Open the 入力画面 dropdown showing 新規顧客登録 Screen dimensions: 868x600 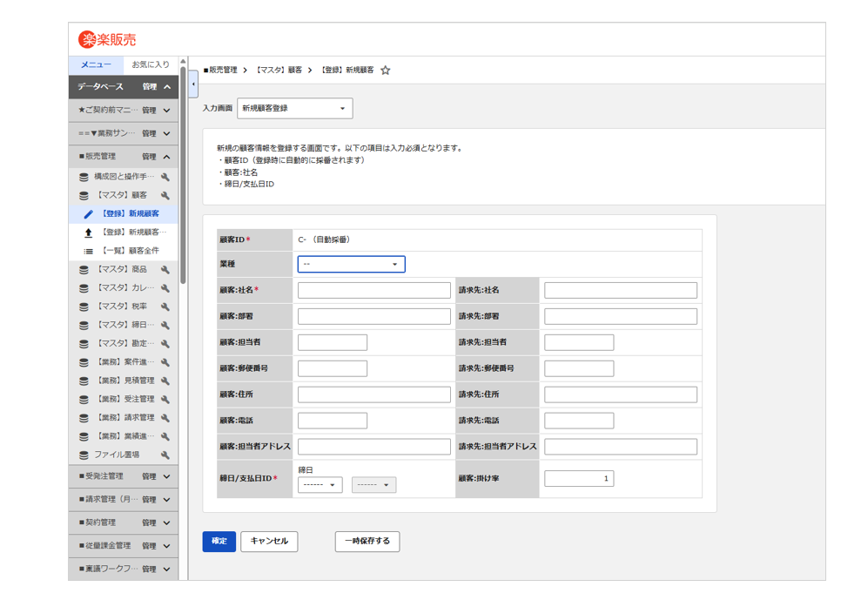(x=294, y=109)
